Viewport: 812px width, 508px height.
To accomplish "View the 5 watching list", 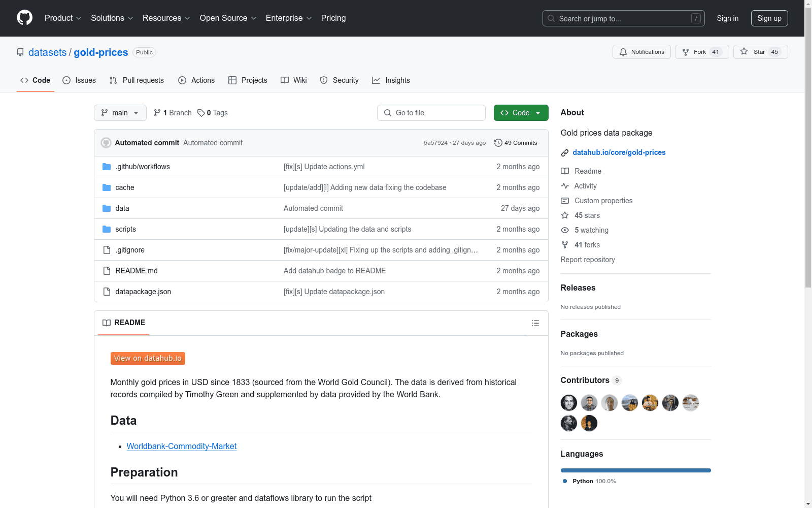I will [x=585, y=230].
